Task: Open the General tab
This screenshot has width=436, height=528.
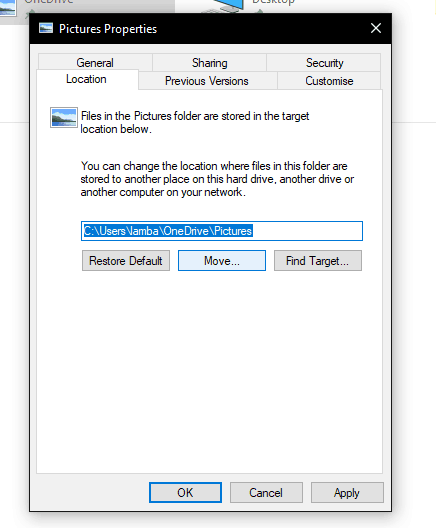Action: pyautogui.click(x=95, y=63)
